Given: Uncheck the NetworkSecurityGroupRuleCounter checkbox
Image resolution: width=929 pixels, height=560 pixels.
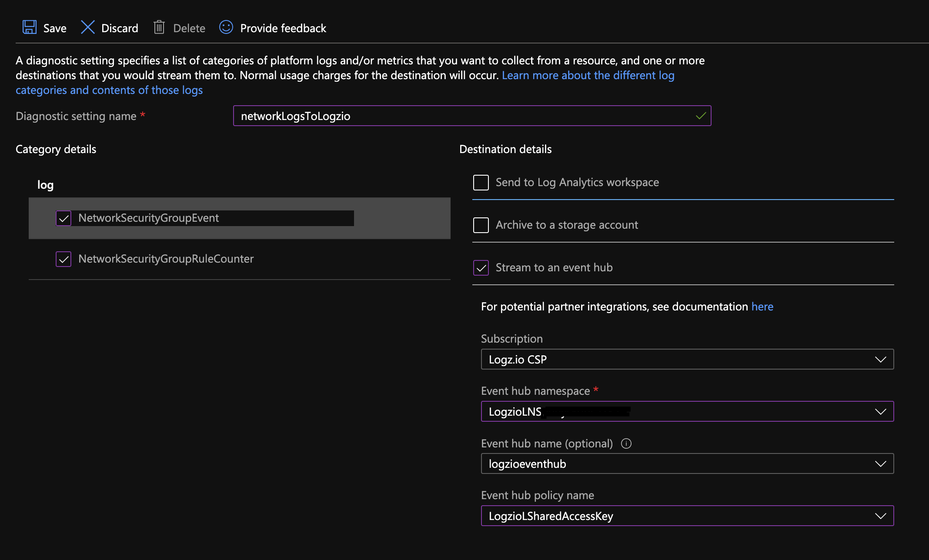Looking at the screenshot, I should 63,259.
